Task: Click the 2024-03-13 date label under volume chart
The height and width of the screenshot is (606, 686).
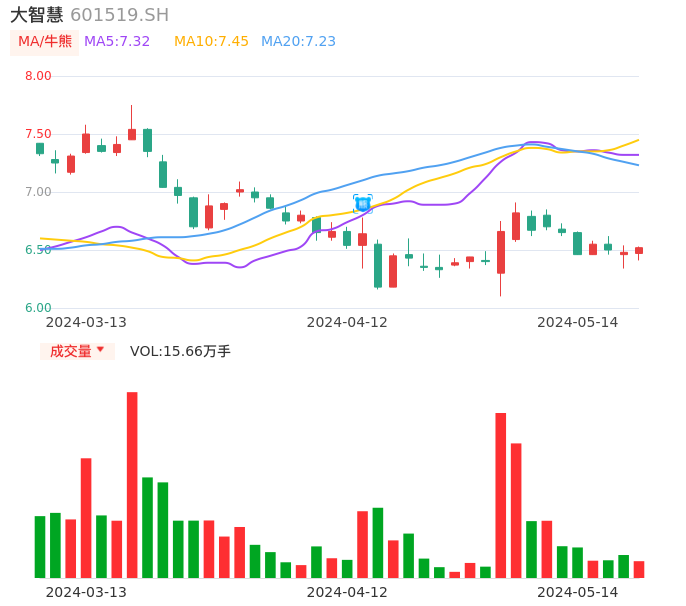Action: coord(86,592)
